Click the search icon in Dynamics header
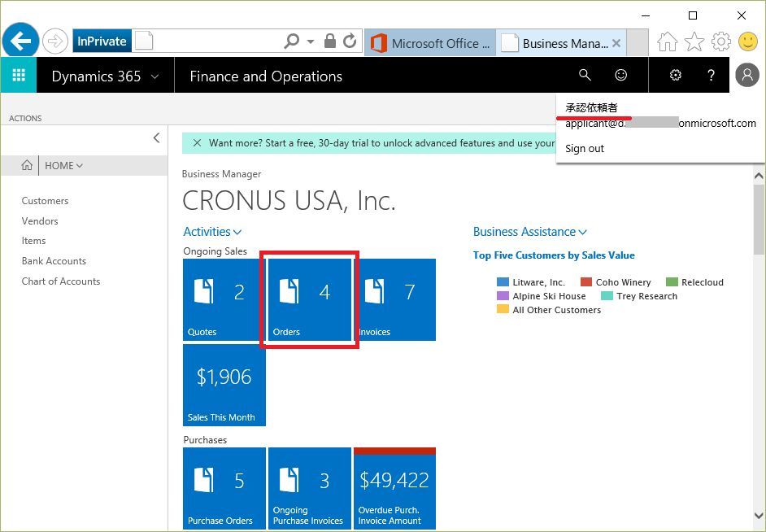This screenshot has height=532, width=766. tap(585, 75)
